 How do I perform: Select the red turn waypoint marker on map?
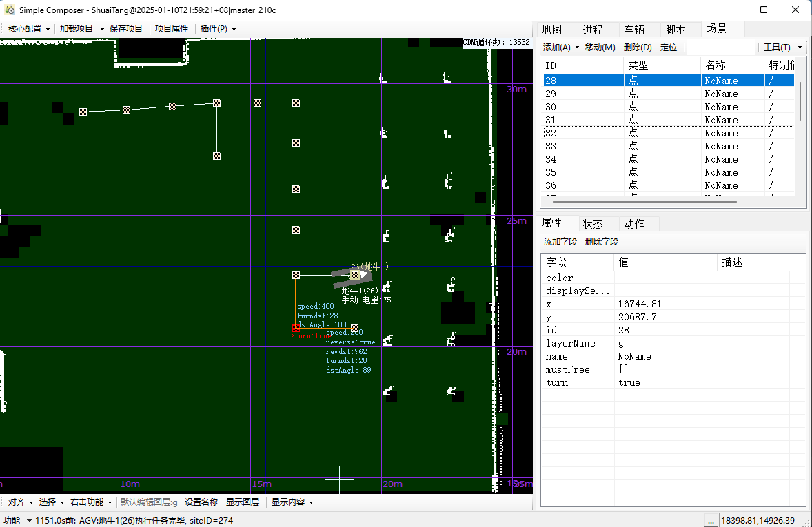296,329
